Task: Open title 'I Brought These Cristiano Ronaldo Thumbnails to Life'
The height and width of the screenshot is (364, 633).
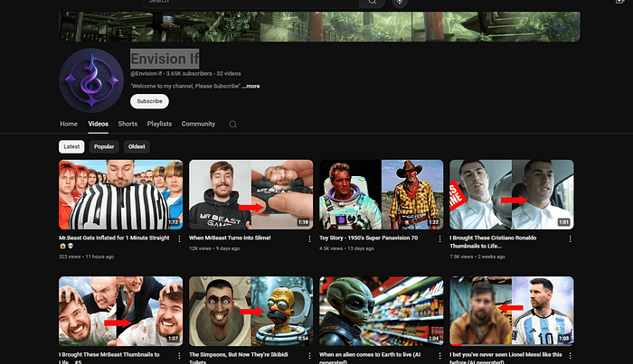Action: [493, 242]
